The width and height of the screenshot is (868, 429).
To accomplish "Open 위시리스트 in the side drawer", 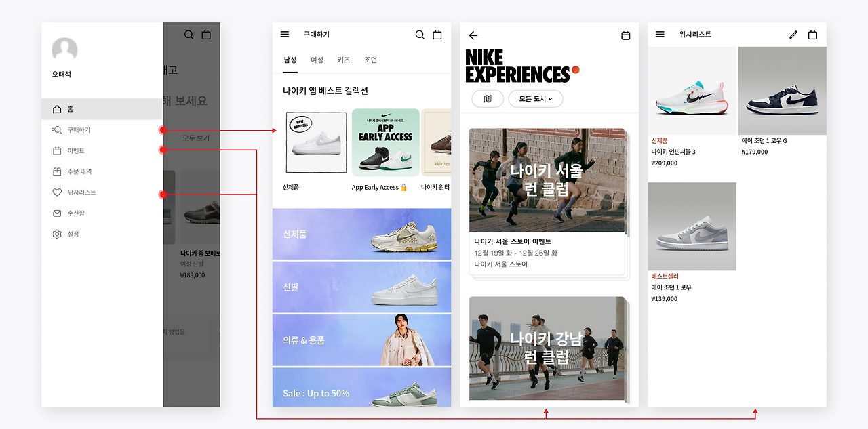I will click(102, 192).
